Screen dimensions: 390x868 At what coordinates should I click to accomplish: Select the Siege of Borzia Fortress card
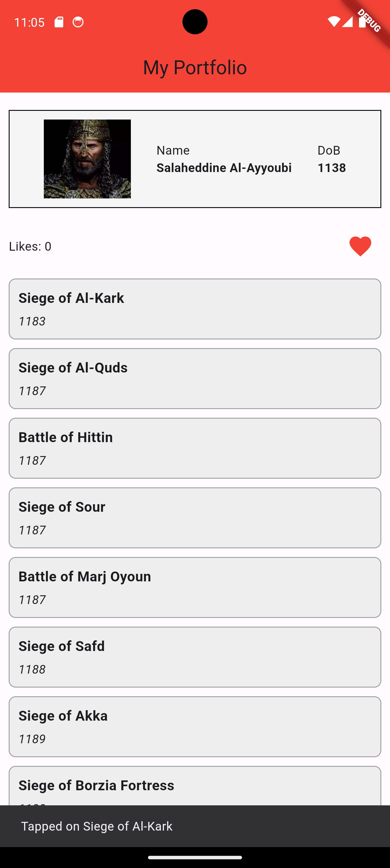pyautogui.click(x=195, y=786)
